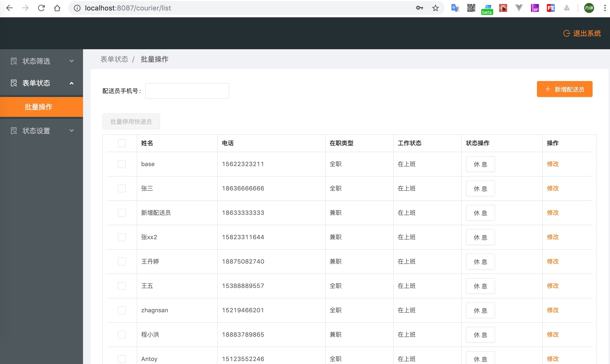
Task: Focus the 配送员手机号 input field
Action: click(x=187, y=91)
